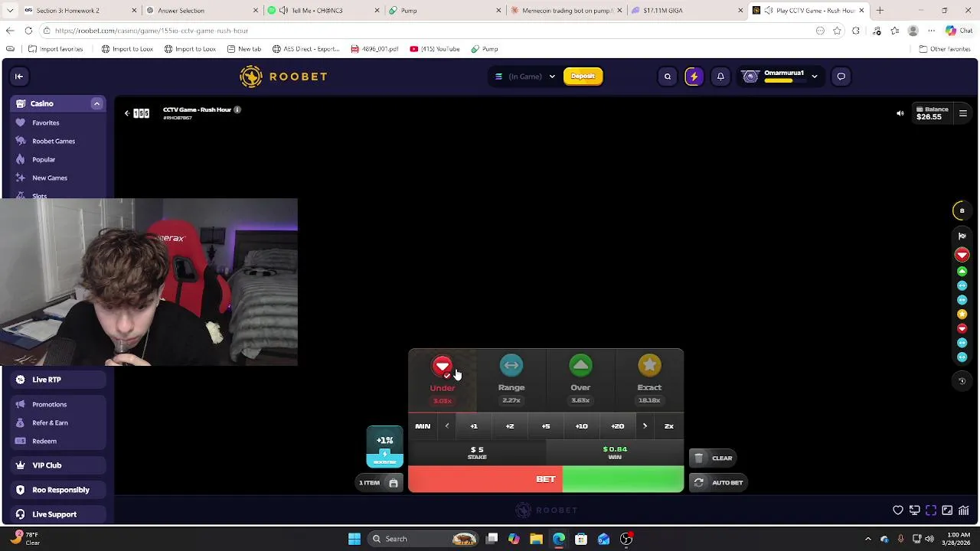
Task: Click the yellow Deposit button
Action: (583, 77)
